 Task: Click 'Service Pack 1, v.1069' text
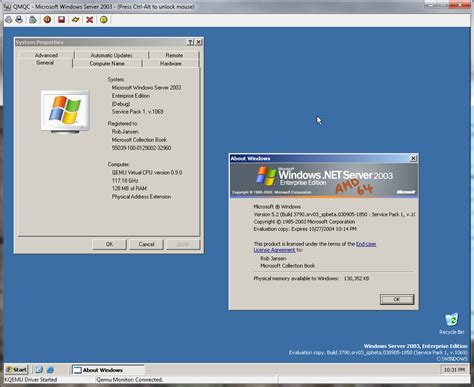pos(137,112)
